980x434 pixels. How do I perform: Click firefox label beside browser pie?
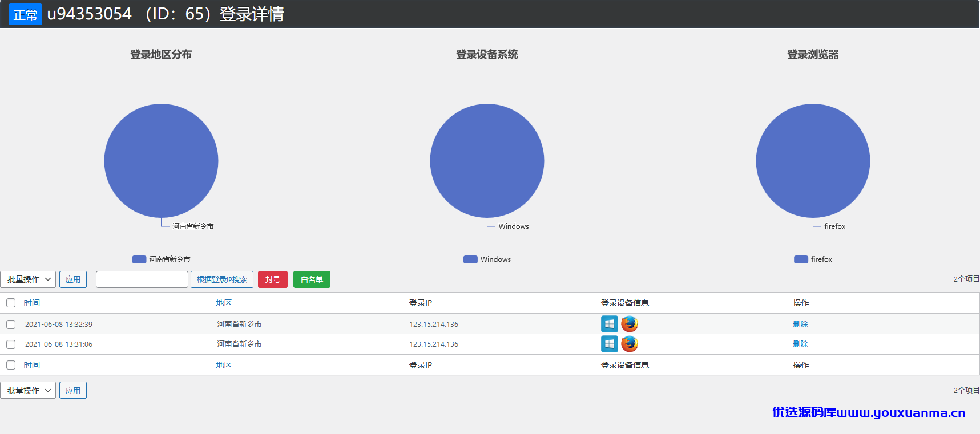pyautogui.click(x=835, y=226)
